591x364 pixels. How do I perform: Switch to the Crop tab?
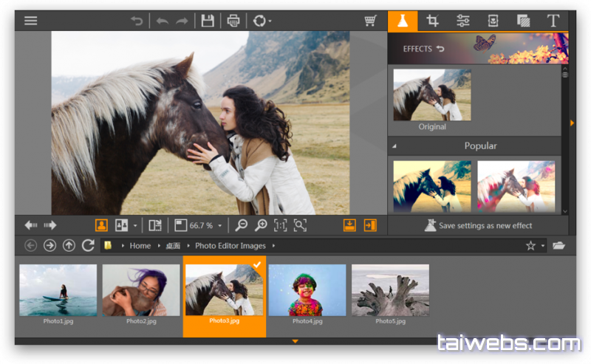click(433, 21)
